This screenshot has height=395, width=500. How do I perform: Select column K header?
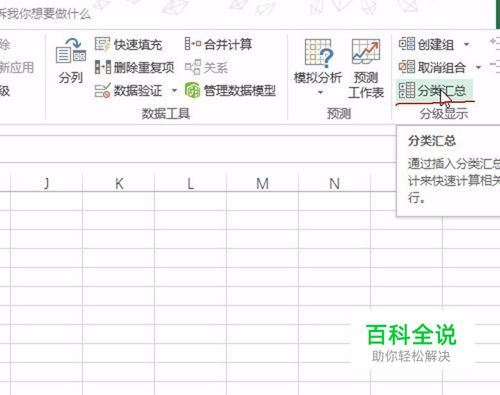[x=119, y=184]
